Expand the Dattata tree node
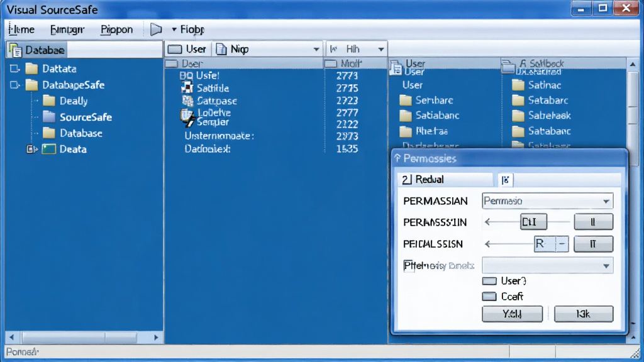 tap(14, 69)
